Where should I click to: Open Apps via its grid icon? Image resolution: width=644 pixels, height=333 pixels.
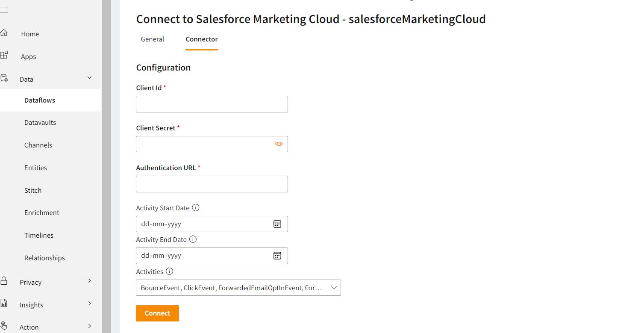[x=4, y=55]
